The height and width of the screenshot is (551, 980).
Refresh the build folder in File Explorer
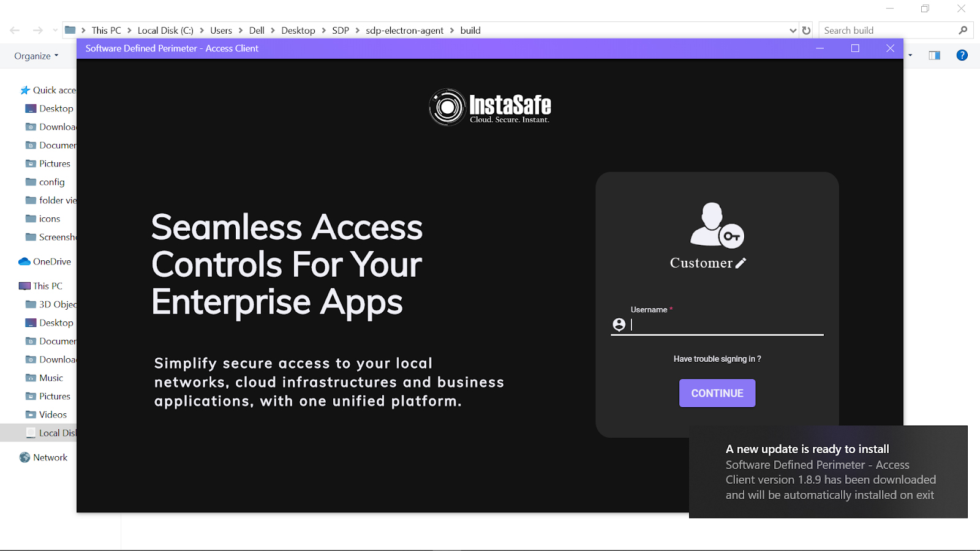click(x=807, y=30)
